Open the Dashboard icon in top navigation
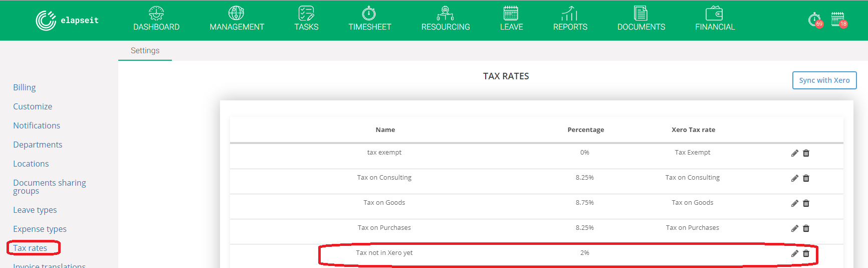Screen dimensions: 868x268 [156, 13]
